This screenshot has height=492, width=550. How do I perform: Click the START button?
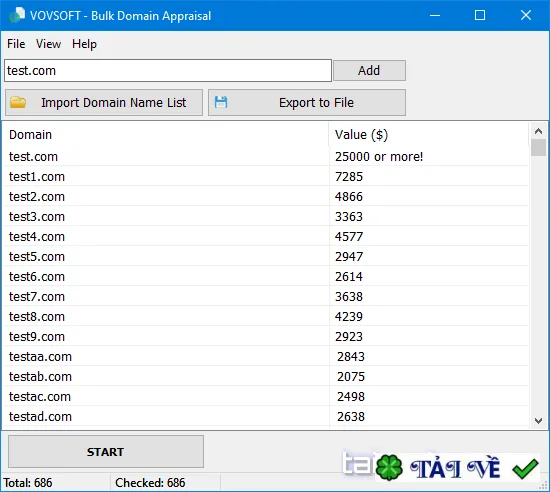tap(106, 452)
